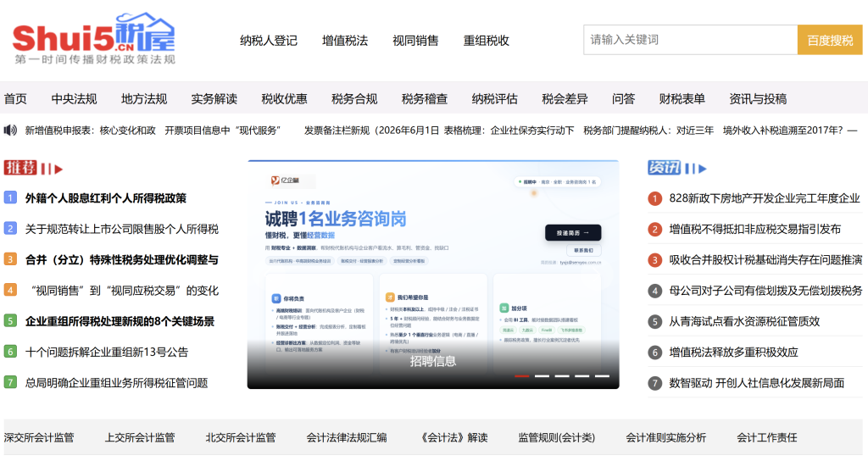Click gray circle 4 beside 母公司对子公司
This screenshot has height=461, width=868.
pyautogui.click(x=655, y=291)
